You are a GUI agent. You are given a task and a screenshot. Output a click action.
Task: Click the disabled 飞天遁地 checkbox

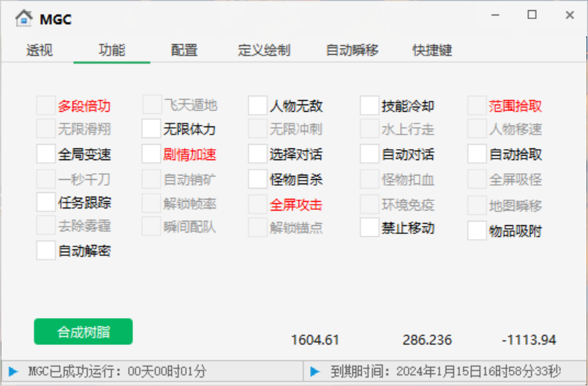coord(152,105)
